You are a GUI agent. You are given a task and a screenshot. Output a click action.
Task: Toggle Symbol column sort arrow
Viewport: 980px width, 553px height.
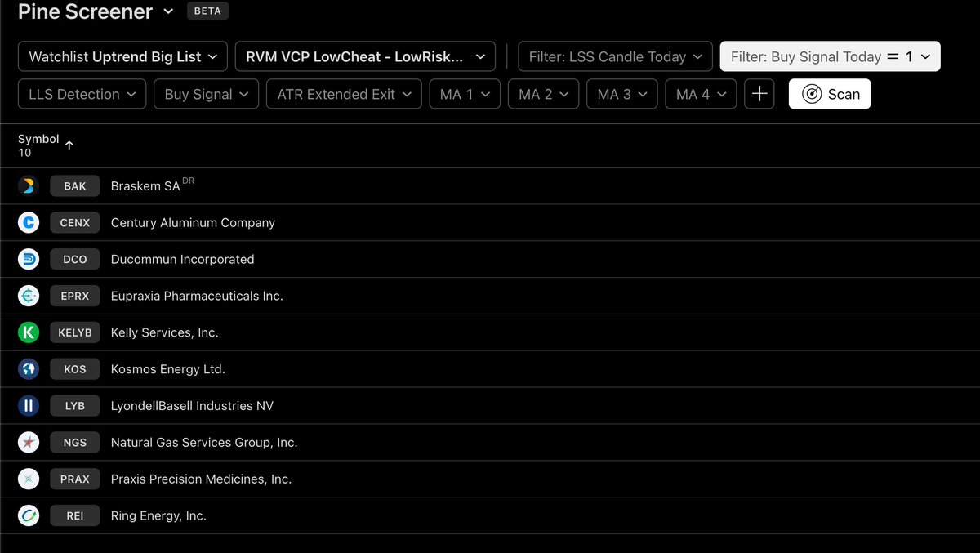(x=69, y=145)
